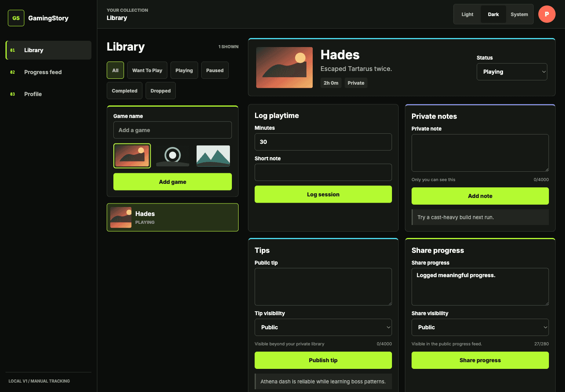Click the '1 SHOWN' count label

coord(228,47)
